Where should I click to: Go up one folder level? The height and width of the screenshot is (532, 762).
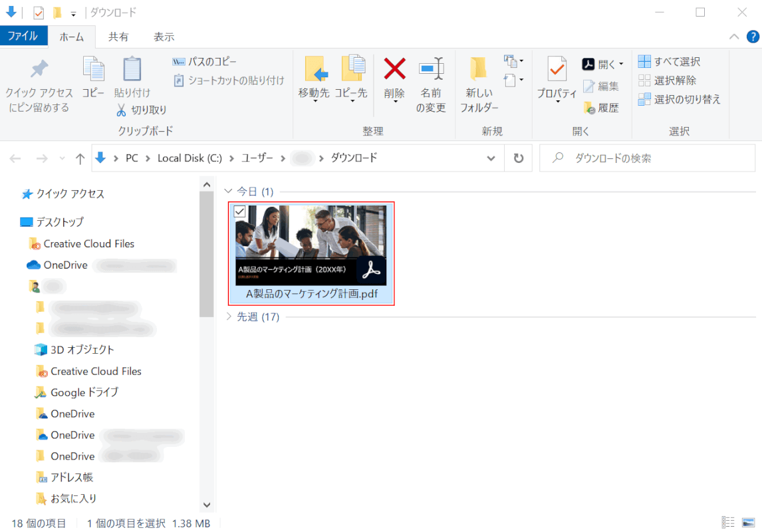pyautogui.click(x=80, y=158)
